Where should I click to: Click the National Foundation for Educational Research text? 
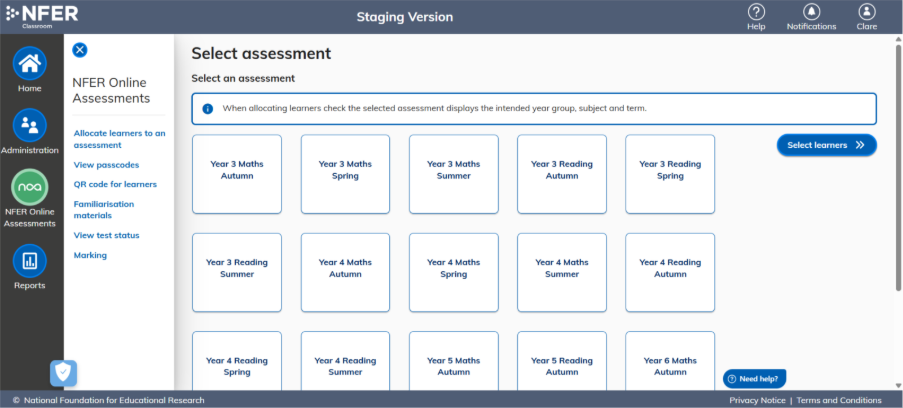(x=114, y=400)
